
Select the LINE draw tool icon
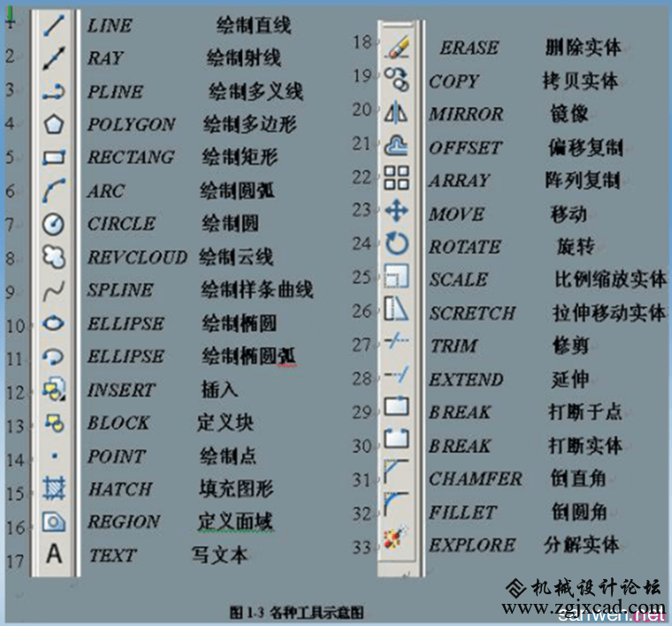(x=54, y=26)
